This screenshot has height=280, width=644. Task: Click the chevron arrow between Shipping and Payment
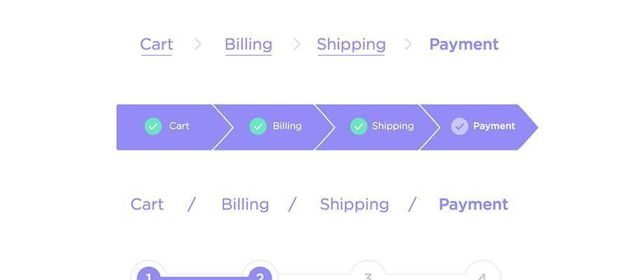tap(408, 44)
